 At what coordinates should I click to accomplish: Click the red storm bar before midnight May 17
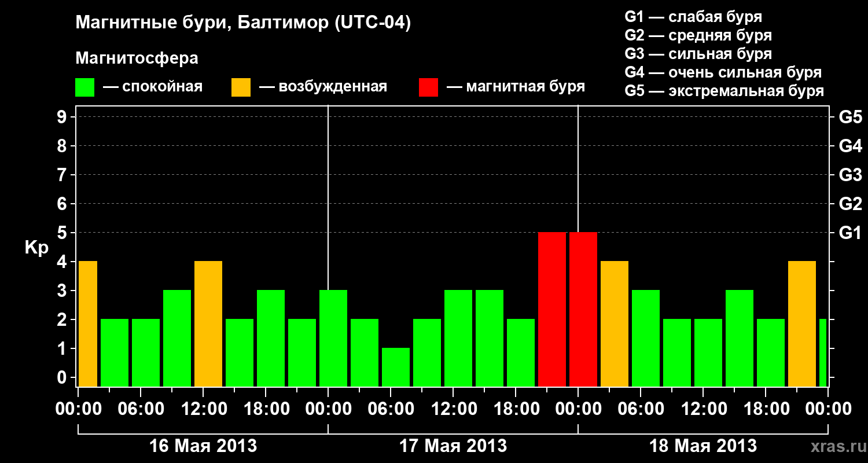pyautogui.click(x=552, y=309)
